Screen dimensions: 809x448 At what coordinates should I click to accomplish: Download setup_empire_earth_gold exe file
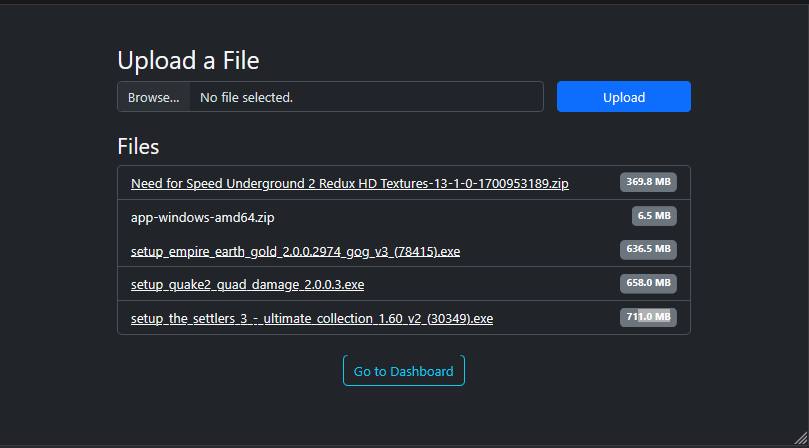295,251
